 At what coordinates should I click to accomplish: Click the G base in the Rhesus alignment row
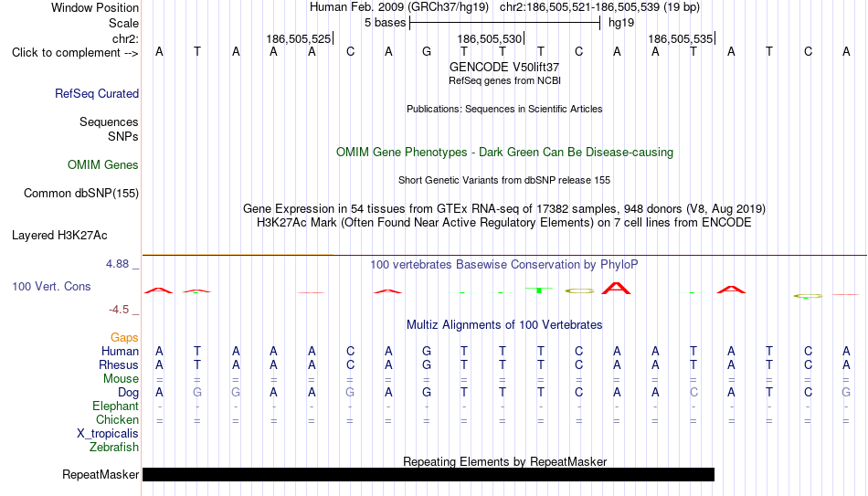coord(427,364)
